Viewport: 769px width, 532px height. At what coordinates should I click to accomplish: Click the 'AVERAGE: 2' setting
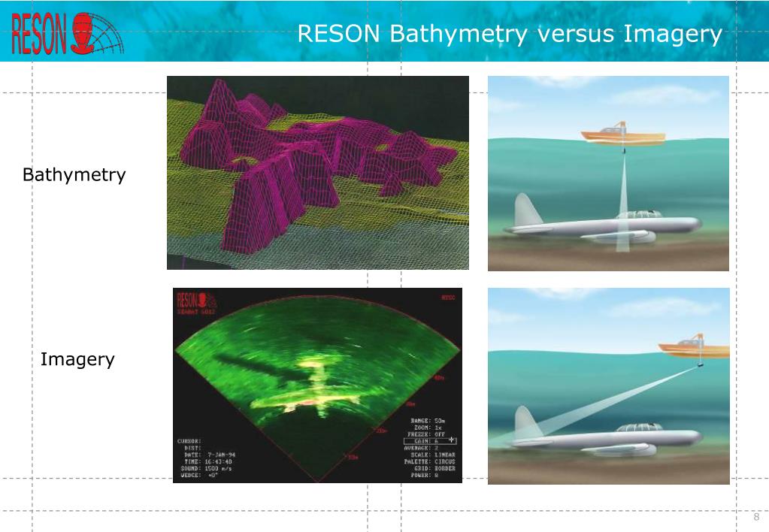pos(421,448)
